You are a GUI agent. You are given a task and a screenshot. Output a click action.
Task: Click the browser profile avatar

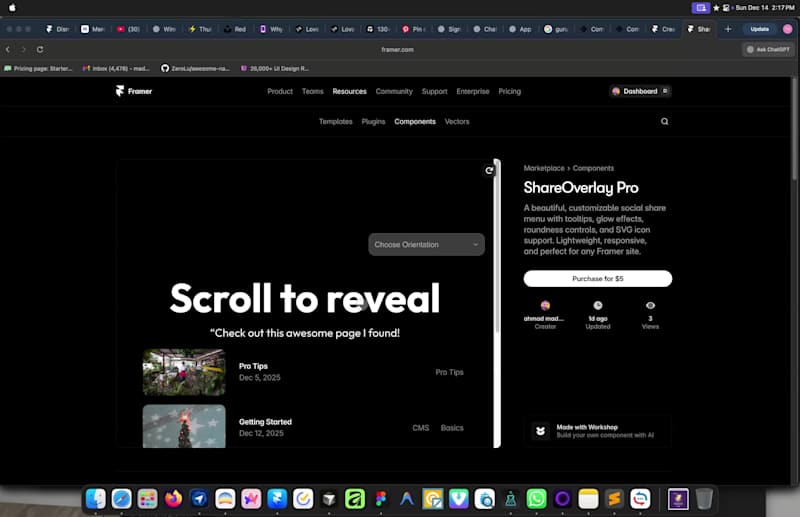coord(787,29)
